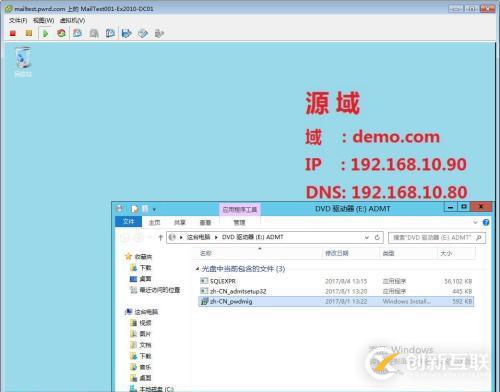Image resolution: width=500 pixels, height=392 pixels.
Task: Click the up one level arrow
Action: click(160, 237)
